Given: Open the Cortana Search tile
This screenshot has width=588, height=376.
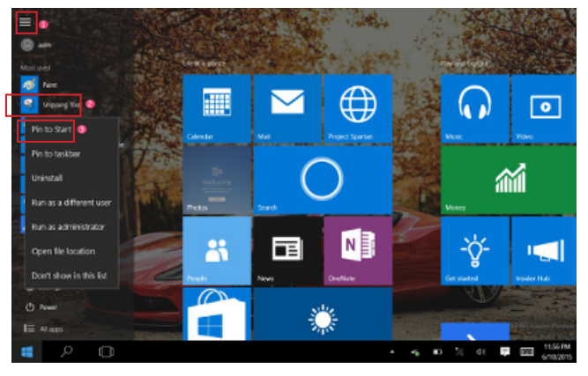Looking at the screenshot, I should [x=323, y=180].
